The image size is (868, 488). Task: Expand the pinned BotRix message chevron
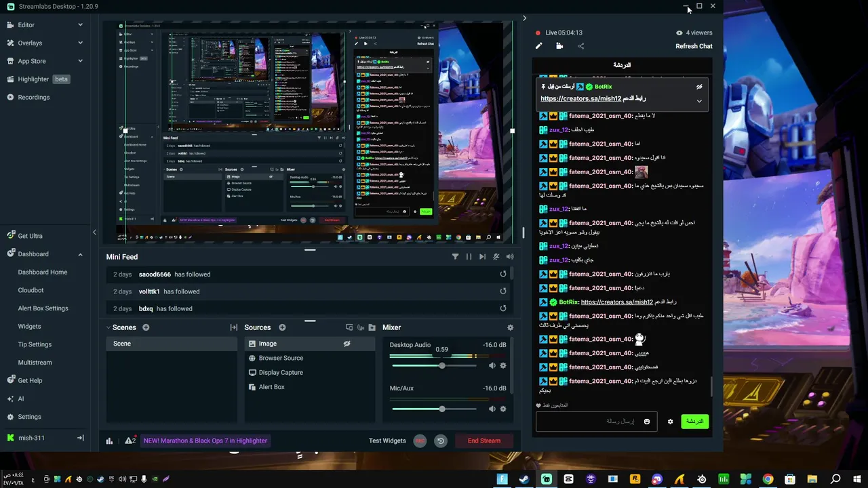pos(699,101)
